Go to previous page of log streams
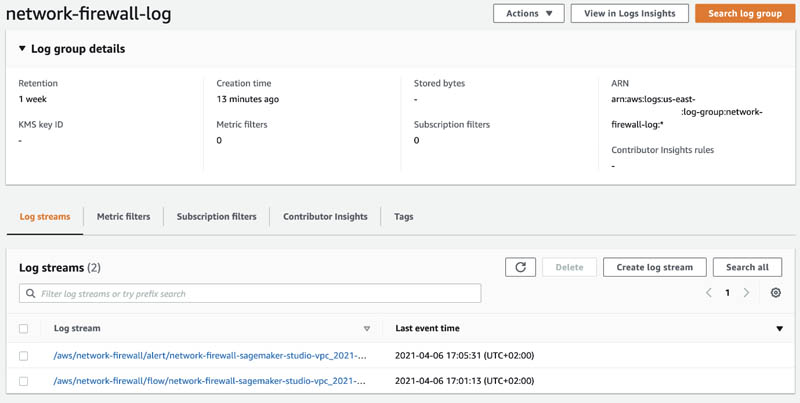This screenshot has height=403, width=800. coord(709,293)
